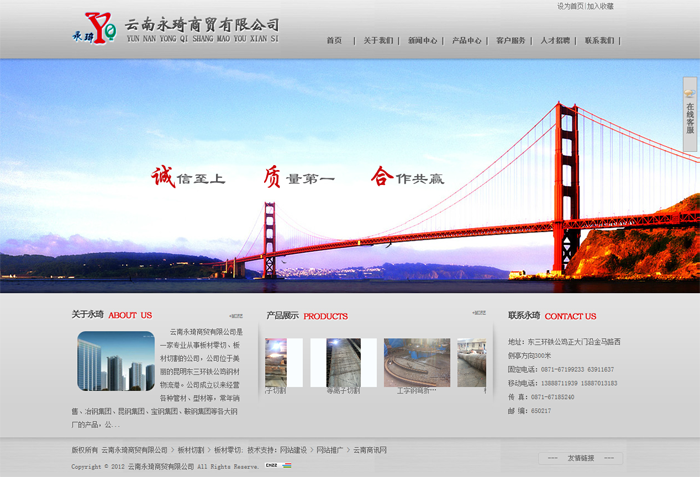Screen dimensions: 700x477
Task: Navigate to 人才招聘 recruitment page
Action: (555, 41)
